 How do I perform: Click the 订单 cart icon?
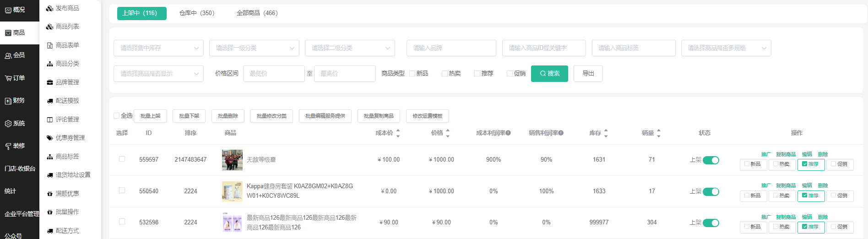8,78
